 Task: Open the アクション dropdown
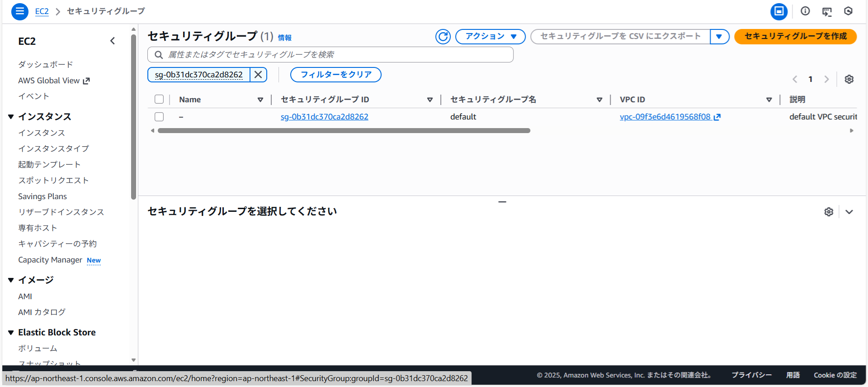[490, 37]
